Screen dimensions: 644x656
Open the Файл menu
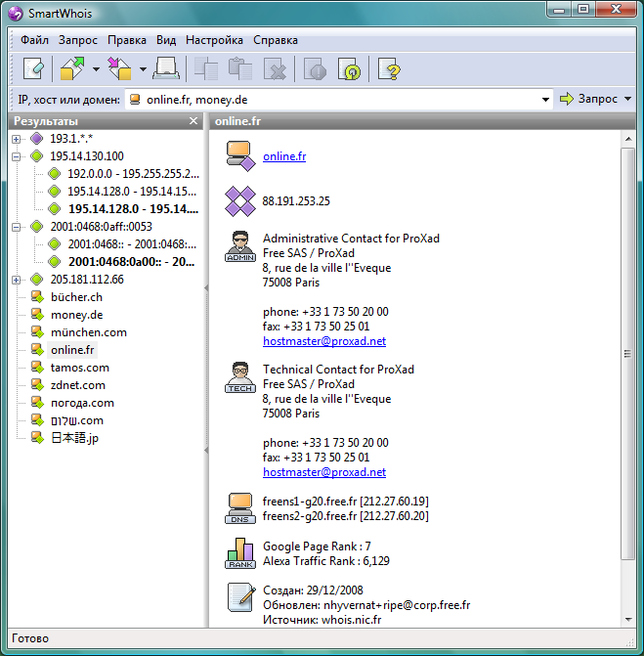pyautogui.click(x=35, y=40)
